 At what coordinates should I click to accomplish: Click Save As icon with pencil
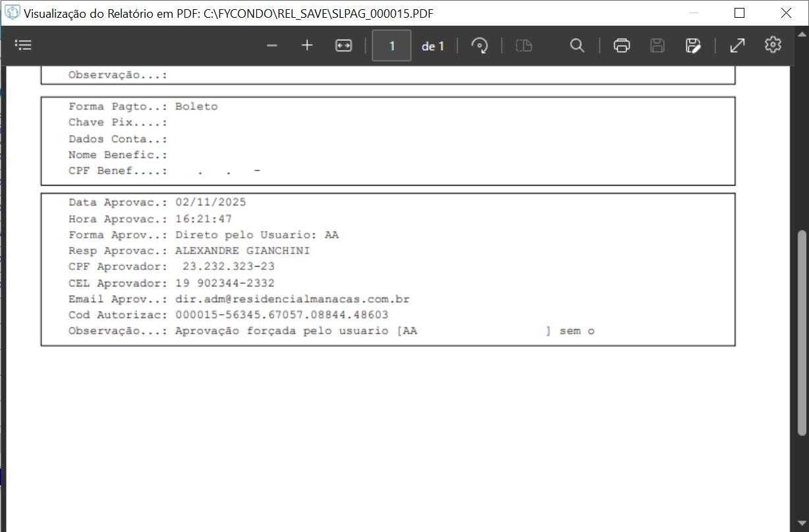(692, 45)
